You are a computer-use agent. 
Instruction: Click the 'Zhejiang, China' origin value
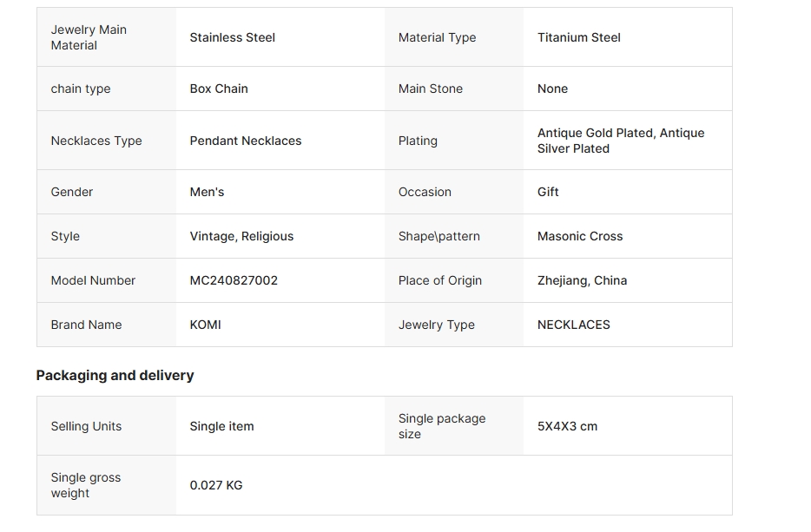(x=582, y=280)
